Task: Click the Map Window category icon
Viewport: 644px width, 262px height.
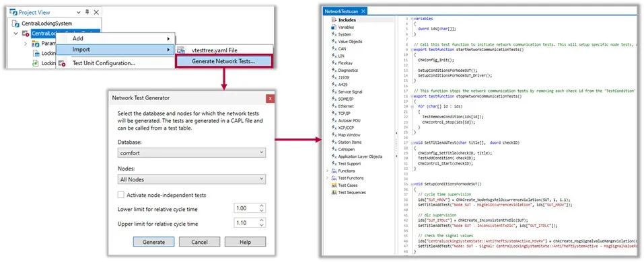Action: [x=334, y=135]
